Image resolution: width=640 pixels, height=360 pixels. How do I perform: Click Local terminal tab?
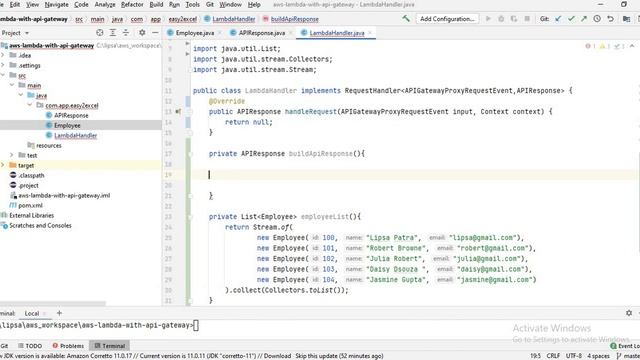(x=32, y=313)
